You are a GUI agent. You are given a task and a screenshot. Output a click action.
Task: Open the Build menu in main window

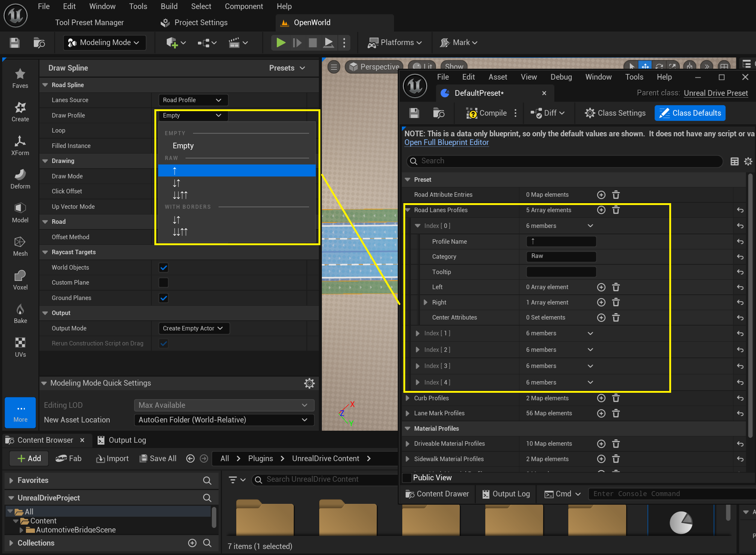[169, 6]
